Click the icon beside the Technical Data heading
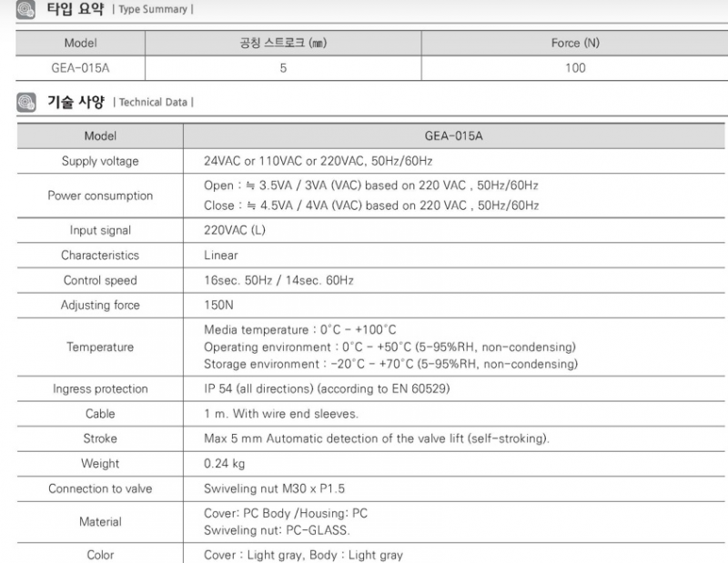The image size is (728, 563). tap(27, 102)
